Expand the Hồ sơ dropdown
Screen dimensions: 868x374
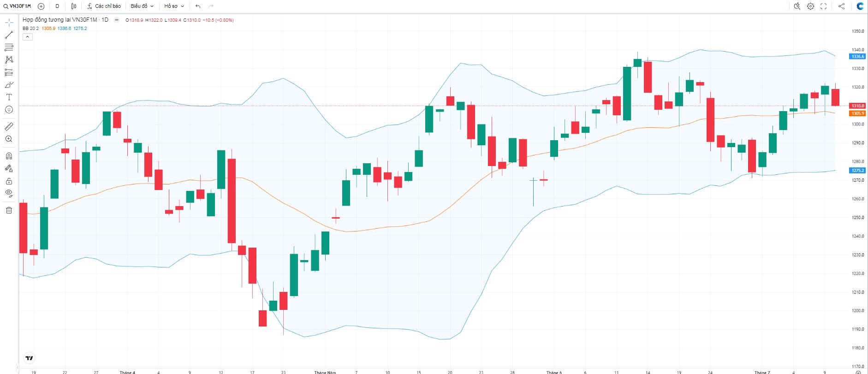click(174, 6)
